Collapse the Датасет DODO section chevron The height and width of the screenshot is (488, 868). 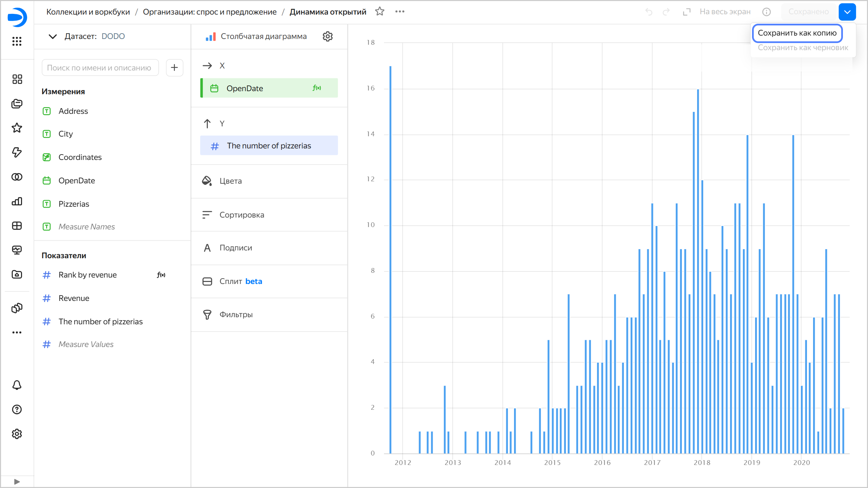53,36
